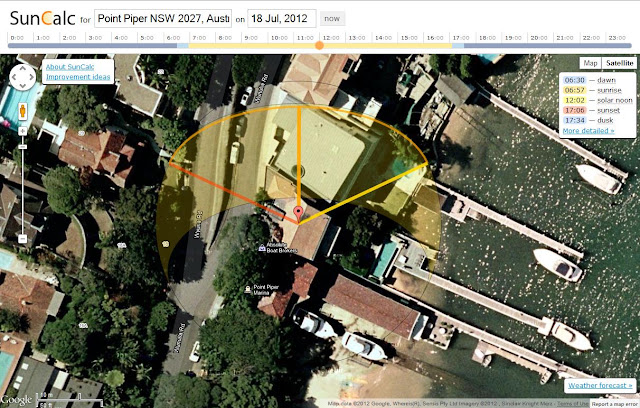This screenshot has width=640, height=408.
Task: Open the Weather forecast link
Action: click(600, 385)
